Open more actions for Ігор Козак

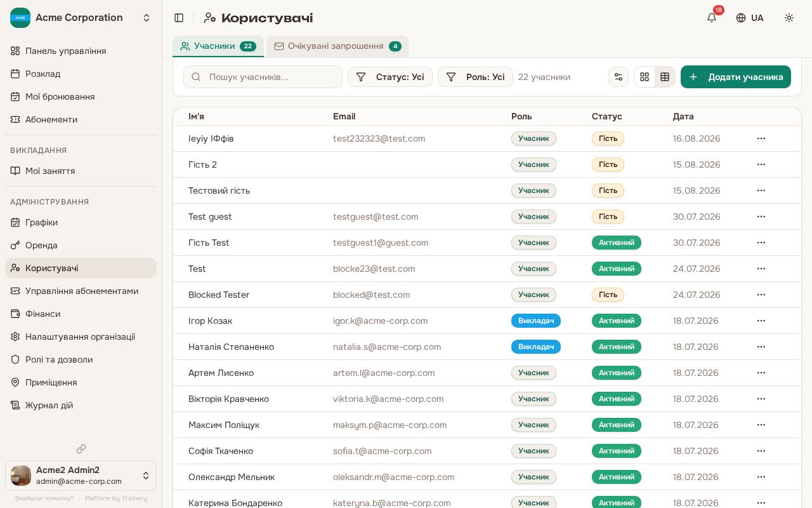(761, 321)
